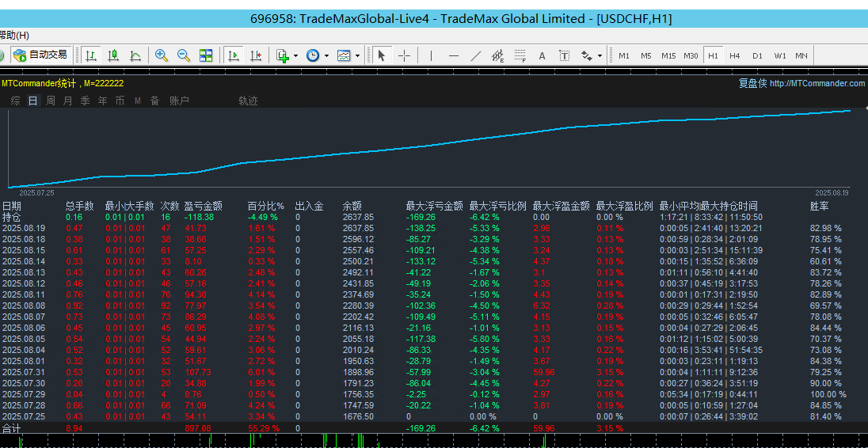Switch chart to bar chart mode
868x448 pixels.
91,55
